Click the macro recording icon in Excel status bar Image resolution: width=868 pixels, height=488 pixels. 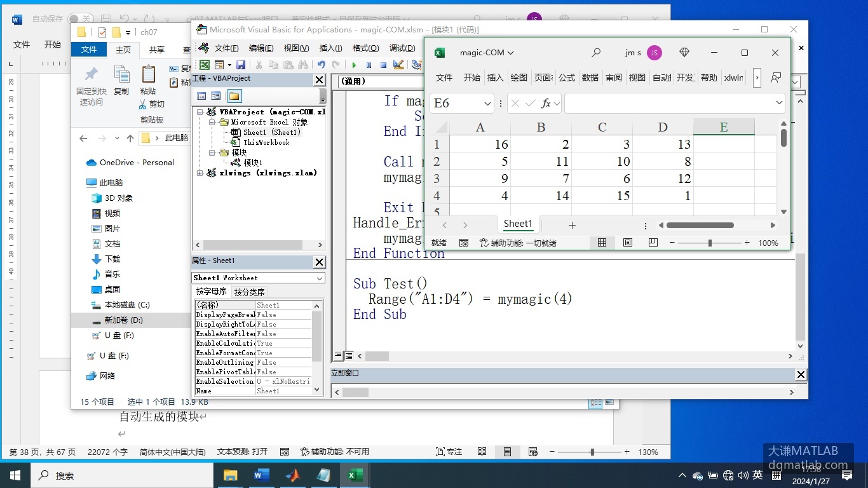tap(464, 243)
